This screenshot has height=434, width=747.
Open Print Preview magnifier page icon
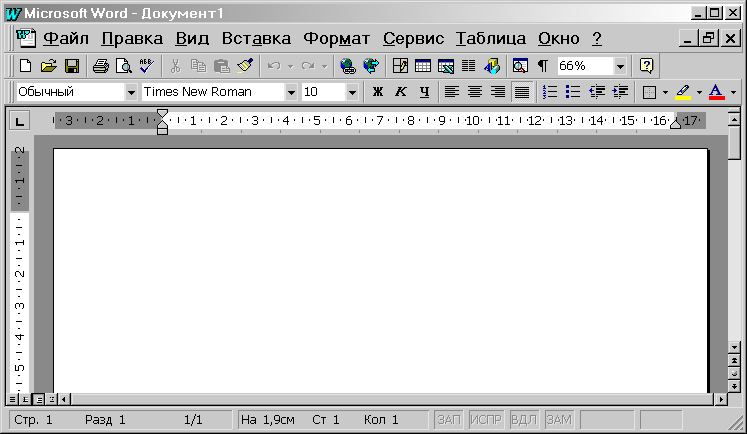click(x=124, y=66)
